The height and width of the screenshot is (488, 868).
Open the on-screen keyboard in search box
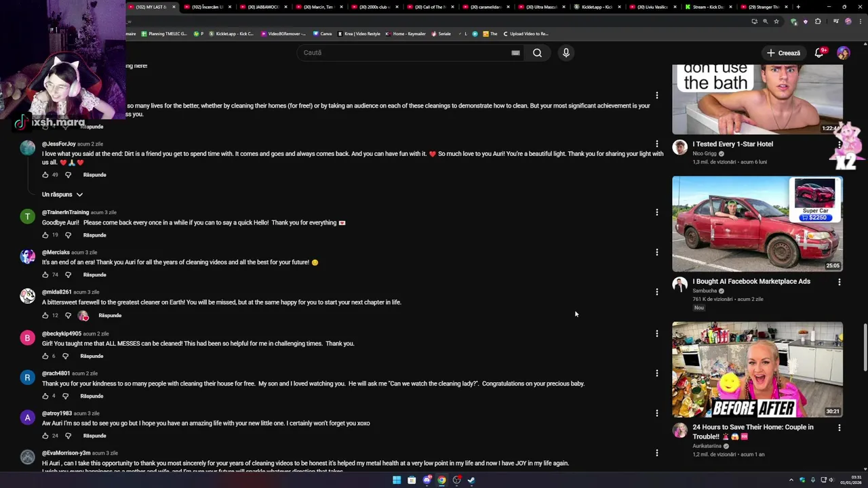pos(515,53)
